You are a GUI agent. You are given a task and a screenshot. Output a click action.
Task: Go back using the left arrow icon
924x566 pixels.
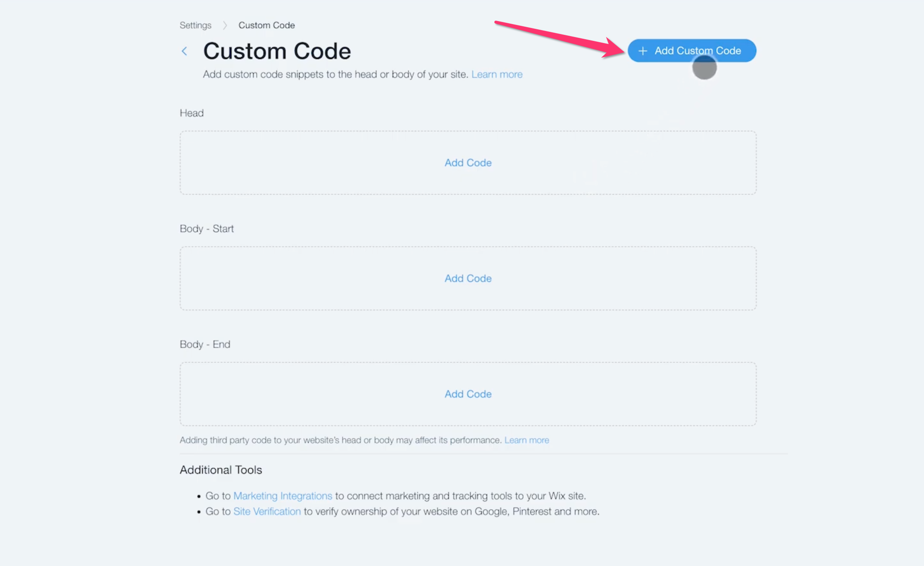point(184,51)
